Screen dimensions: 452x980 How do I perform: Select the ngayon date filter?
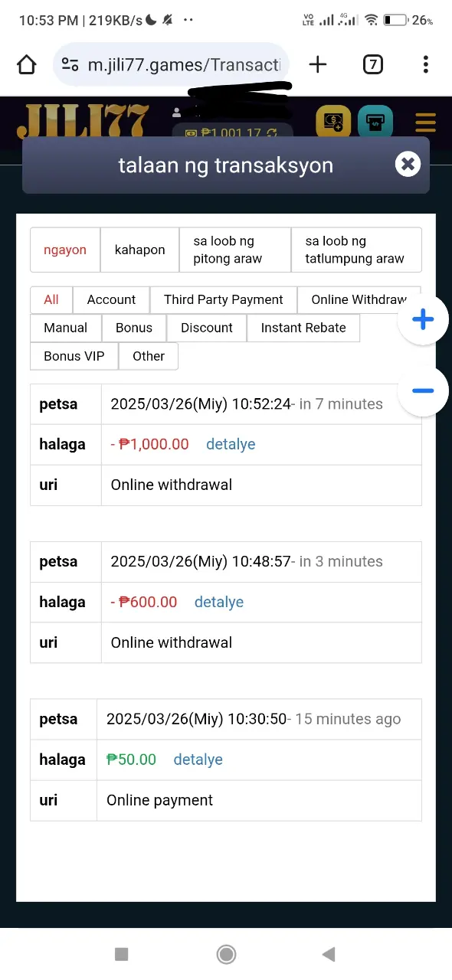[65, 250]
